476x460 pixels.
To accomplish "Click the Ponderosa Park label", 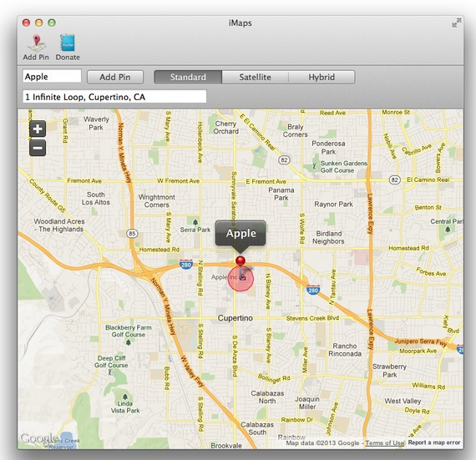I will click(328, 147).
